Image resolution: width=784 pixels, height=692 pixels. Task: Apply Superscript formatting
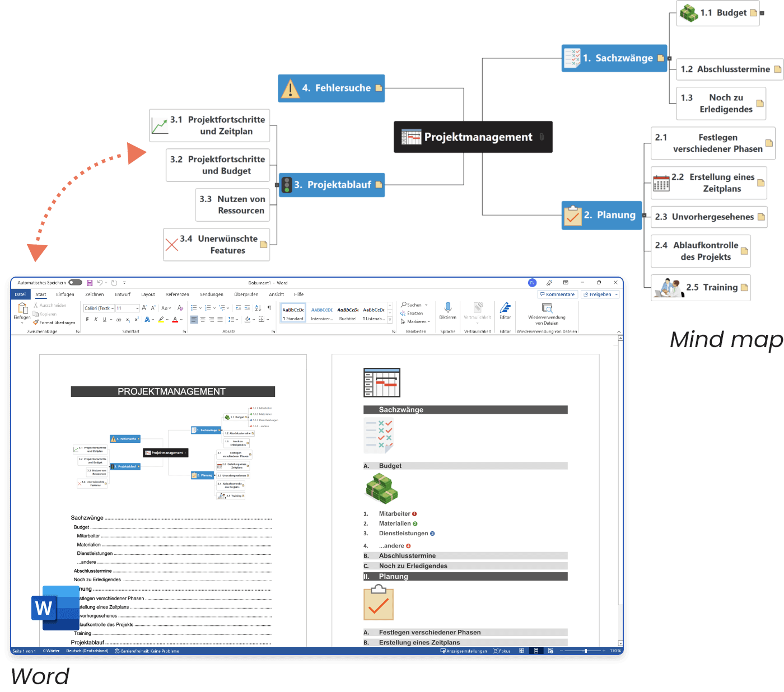pos(137,319)
